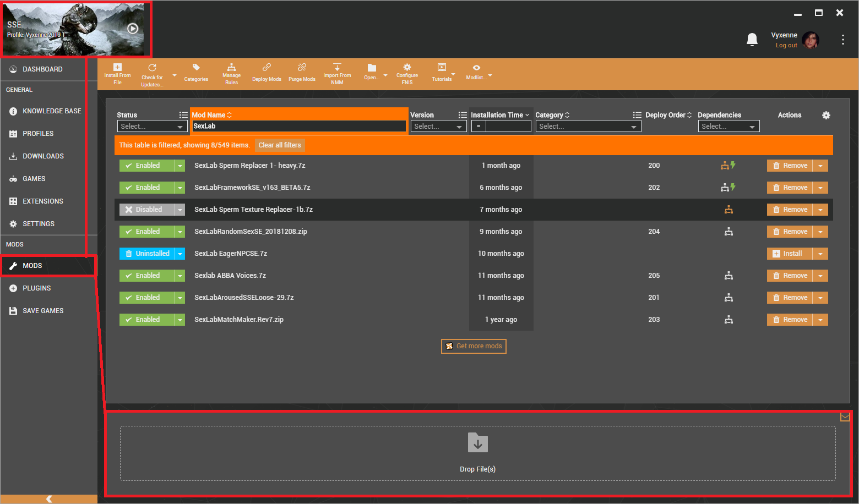
Task: Install SexLab EagerNPCSE mod
Action: click(790, 253)
